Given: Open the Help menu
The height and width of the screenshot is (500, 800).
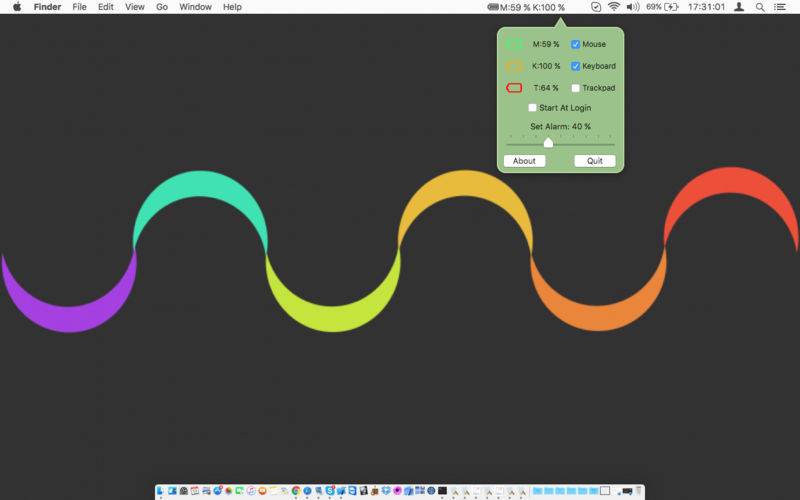Looking at the screenshot, I should [x=232, y=7].
